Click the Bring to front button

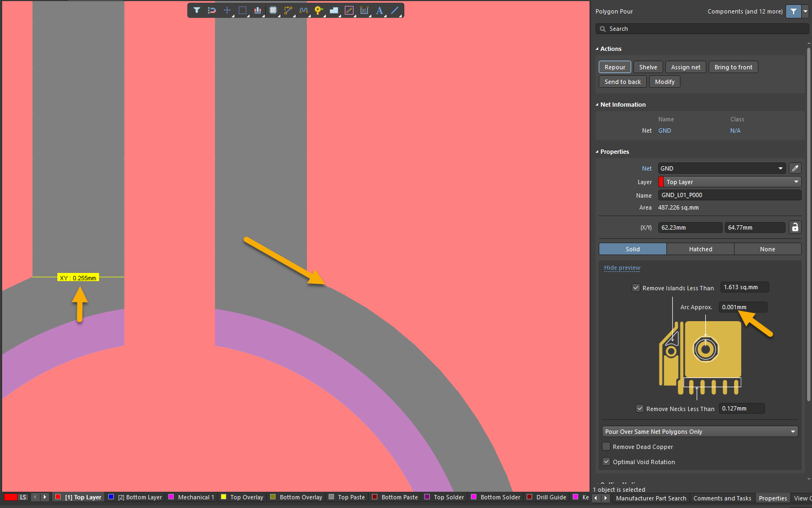[x=734, y=67]
